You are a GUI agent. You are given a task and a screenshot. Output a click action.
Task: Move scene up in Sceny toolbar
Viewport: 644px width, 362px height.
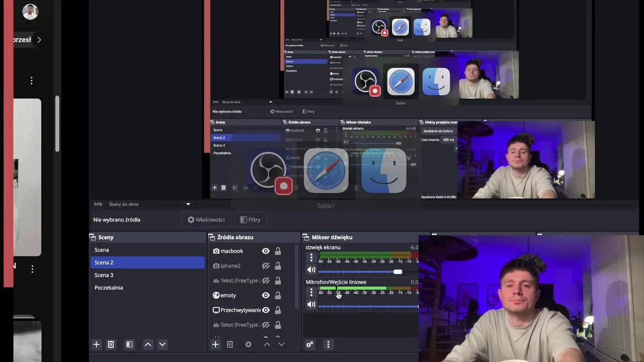point(148,344)
